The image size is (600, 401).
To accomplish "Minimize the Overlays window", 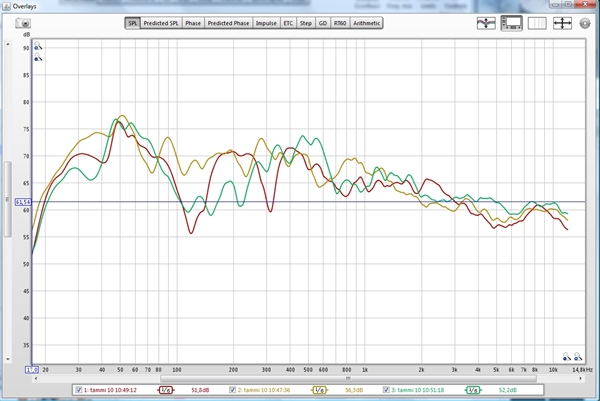I will click(556, 4).
